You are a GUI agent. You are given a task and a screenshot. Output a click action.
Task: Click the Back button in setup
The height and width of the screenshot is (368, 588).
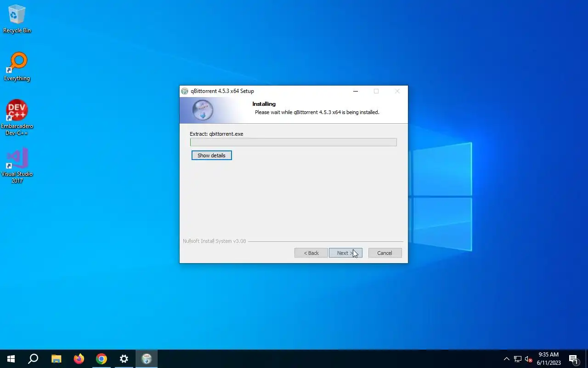(311, 253)
